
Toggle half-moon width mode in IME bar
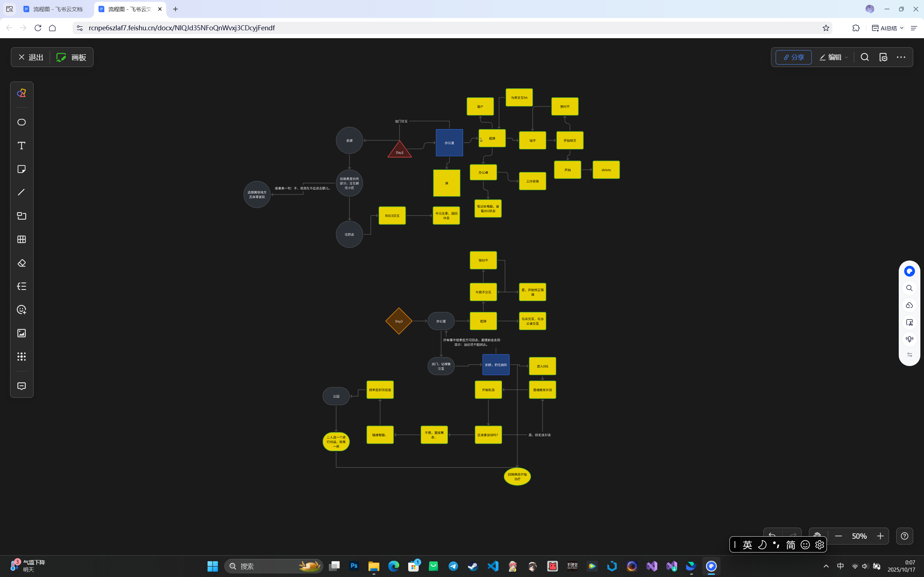(x=762, y=545)
